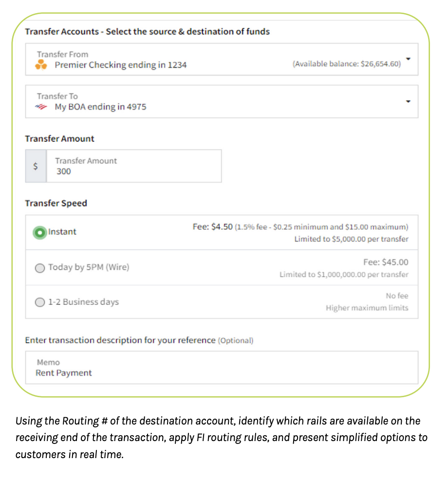The image size is (448, 480).
Task: Expand the Transfer From dropdown arrow
Action: click(x=408, y=59)
